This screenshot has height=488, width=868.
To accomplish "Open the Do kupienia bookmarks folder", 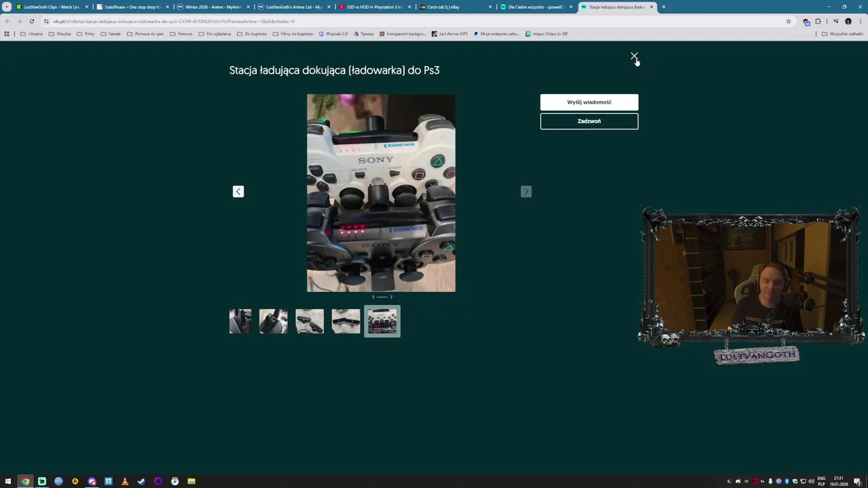I will (x=252, y=34).
